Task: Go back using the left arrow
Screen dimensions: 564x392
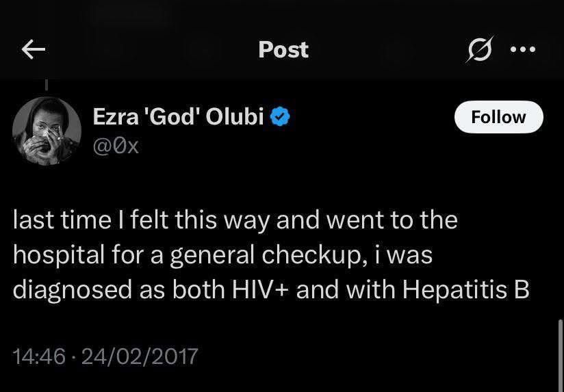Action: (34, 49)
